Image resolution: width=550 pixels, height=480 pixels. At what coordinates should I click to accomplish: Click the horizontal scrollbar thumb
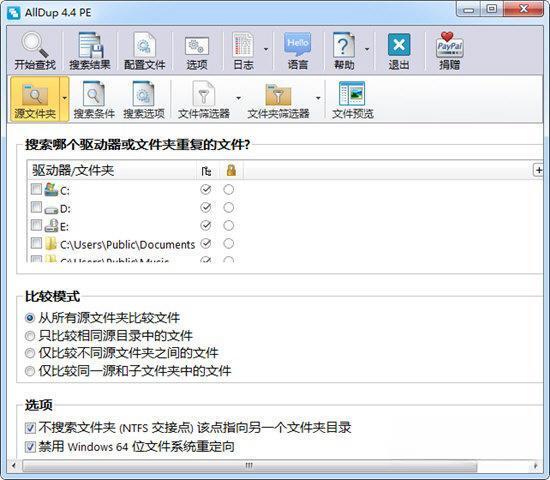pos(249,466)
